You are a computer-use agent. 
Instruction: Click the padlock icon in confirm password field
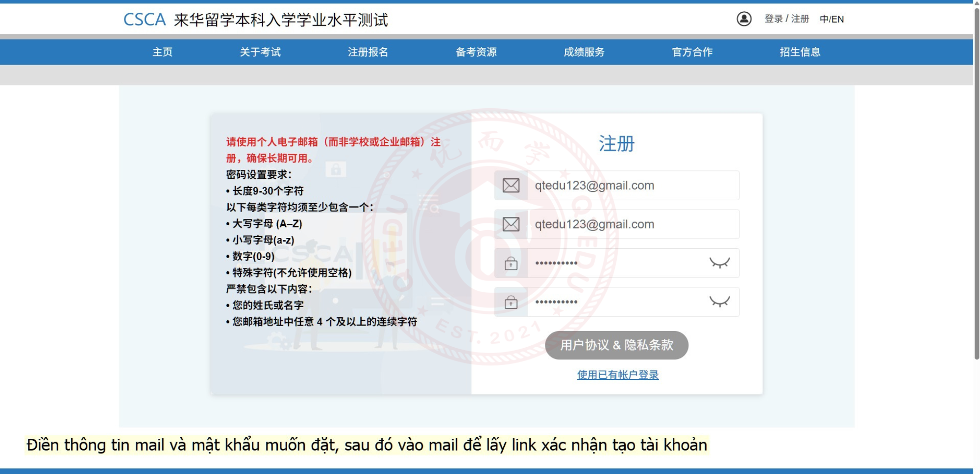pos(511,302)
